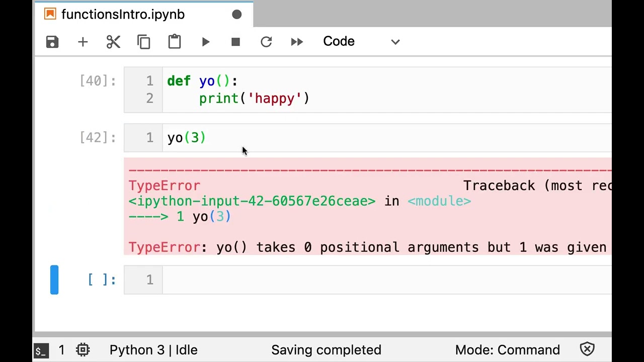Click the TypeError traceback heading
Screen dimensions: 644x362
pos(164,186)
